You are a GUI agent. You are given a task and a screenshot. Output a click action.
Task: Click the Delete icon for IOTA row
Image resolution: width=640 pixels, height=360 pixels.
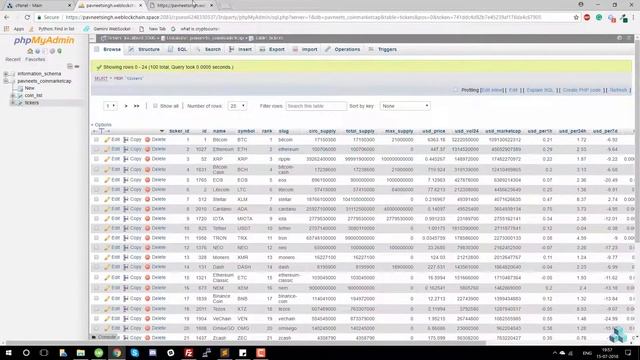148,219
